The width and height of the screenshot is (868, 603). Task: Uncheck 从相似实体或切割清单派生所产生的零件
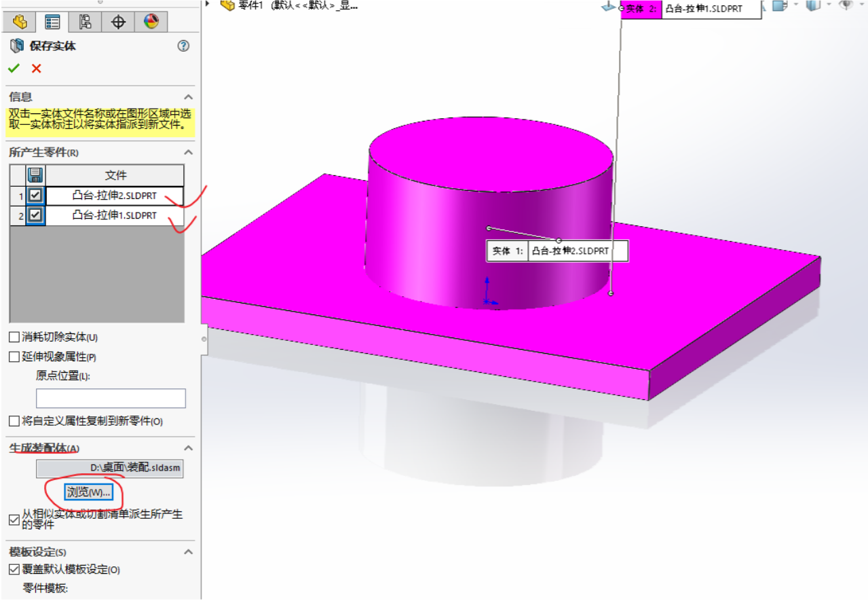(x=14, y=519)
